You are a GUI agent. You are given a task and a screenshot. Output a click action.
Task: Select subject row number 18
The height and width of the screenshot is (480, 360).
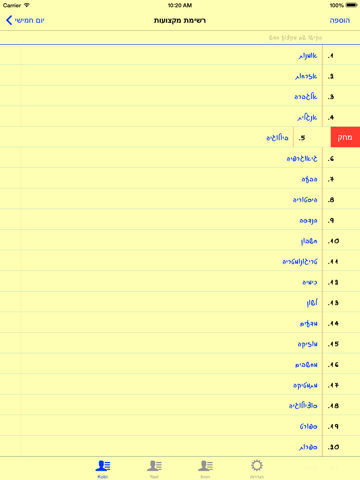point(180,405)
